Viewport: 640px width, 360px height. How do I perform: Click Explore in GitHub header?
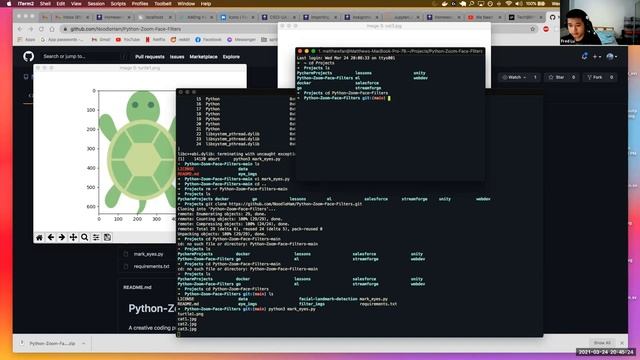[231, 57]
